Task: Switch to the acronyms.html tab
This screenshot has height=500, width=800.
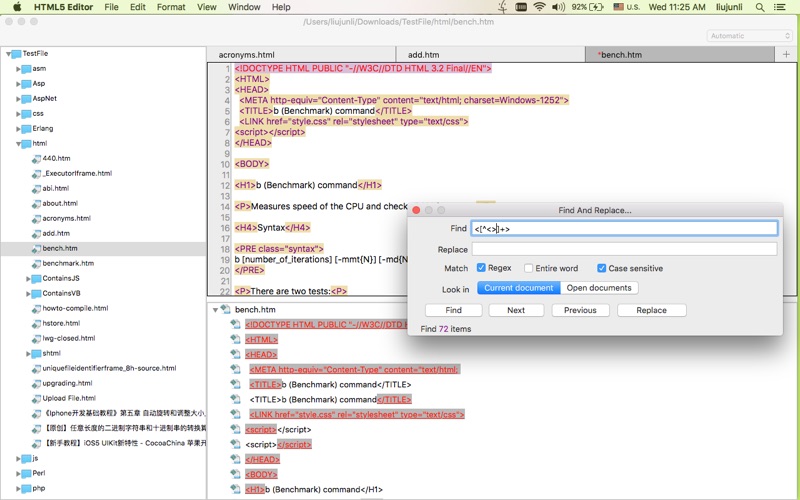Action: 301,55
